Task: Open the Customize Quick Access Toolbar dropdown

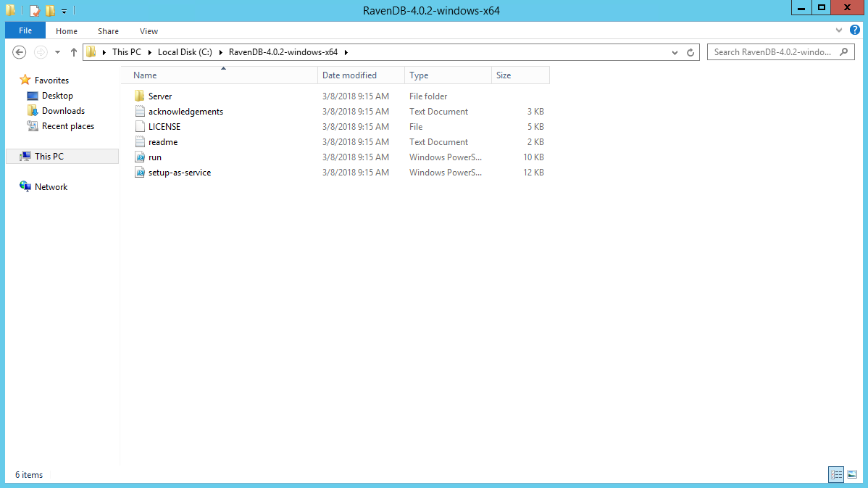Action: 64,11
